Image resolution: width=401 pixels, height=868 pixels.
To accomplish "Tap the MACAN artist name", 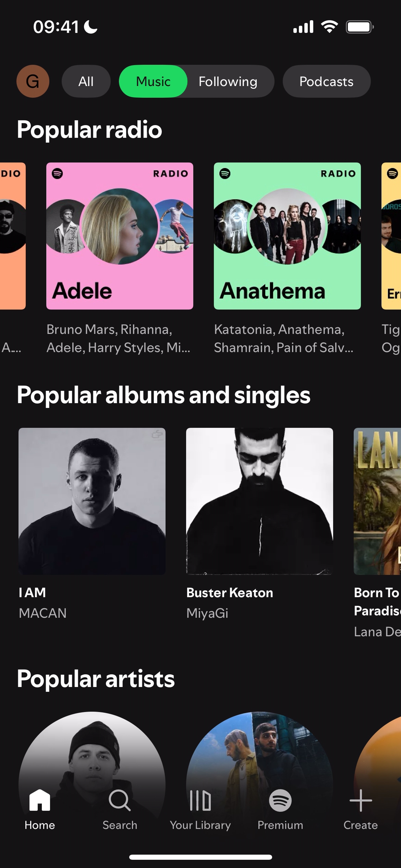I will pos(42,613).
